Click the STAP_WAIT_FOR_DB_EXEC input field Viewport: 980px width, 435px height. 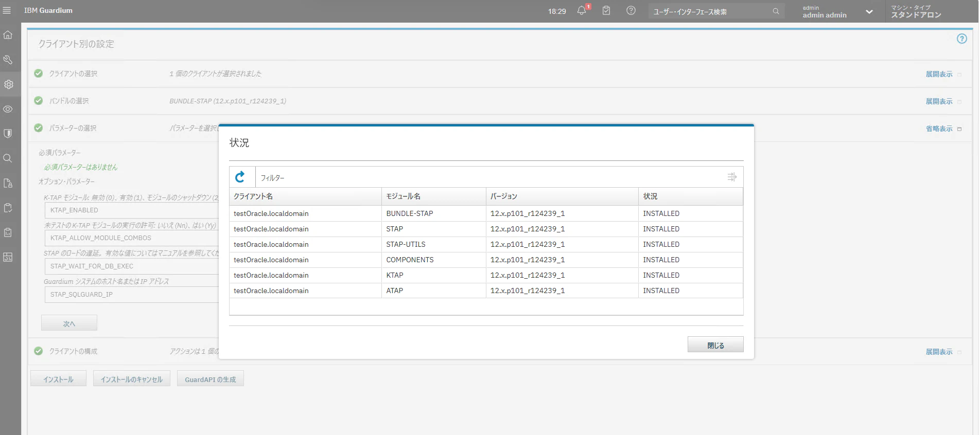[132, 266]
